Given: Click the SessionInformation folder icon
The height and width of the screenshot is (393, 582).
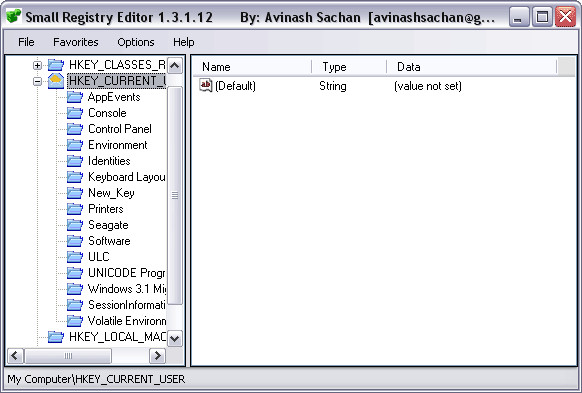Looking at the screenshot, I should (75, 305).
